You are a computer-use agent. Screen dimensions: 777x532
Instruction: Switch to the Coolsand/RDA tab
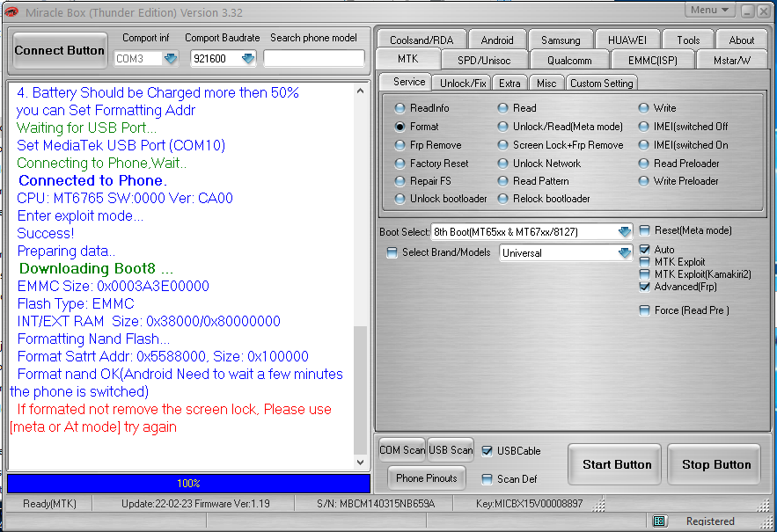coord(421,40)
